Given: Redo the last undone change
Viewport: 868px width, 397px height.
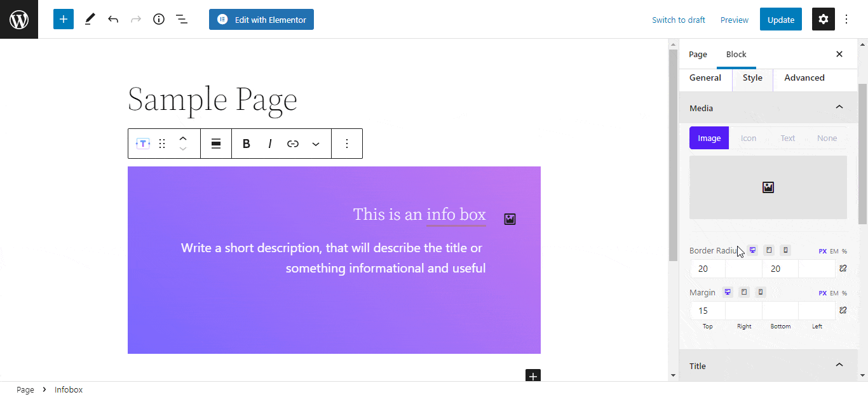Looking at the screenshot, I should point(136,19).
